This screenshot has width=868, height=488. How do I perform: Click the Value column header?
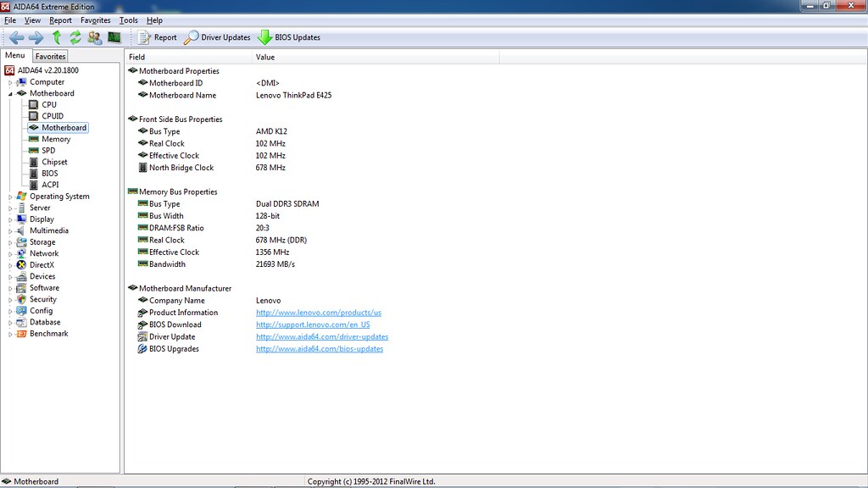coord(376,57)
